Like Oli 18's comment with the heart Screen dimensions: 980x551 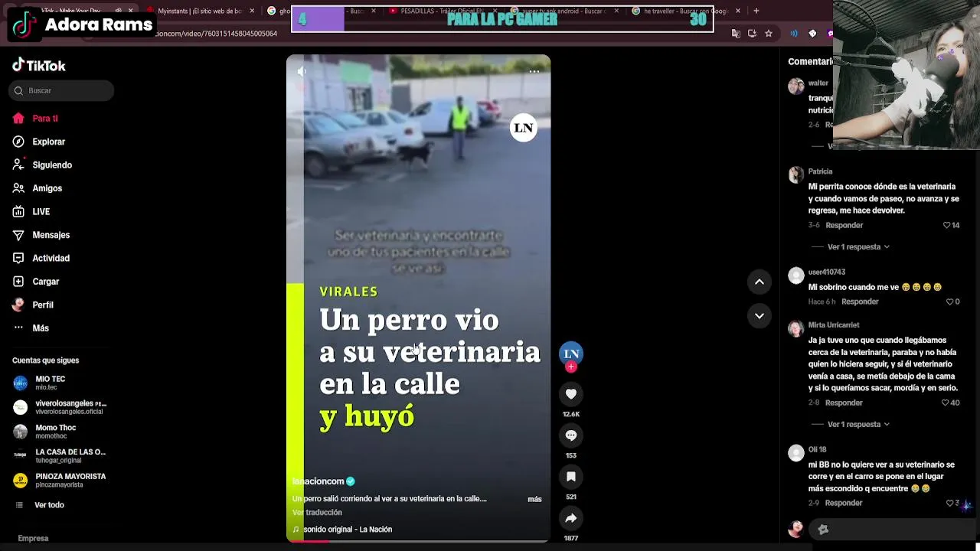pos(950,503)
